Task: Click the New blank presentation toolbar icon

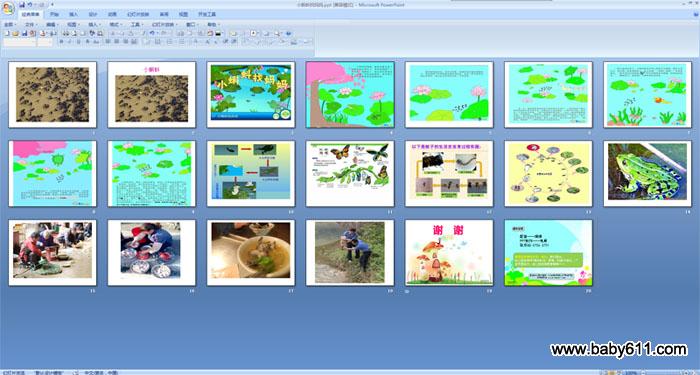Action: pyautogui.click(x=7, y=33)
